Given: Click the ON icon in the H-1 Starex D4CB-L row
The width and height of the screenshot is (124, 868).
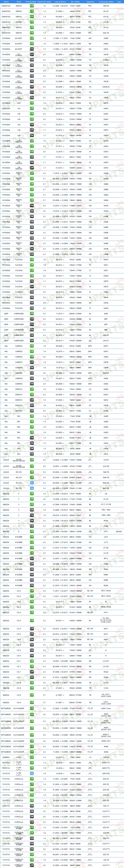Looking at the screenshot, I should 32,60.
